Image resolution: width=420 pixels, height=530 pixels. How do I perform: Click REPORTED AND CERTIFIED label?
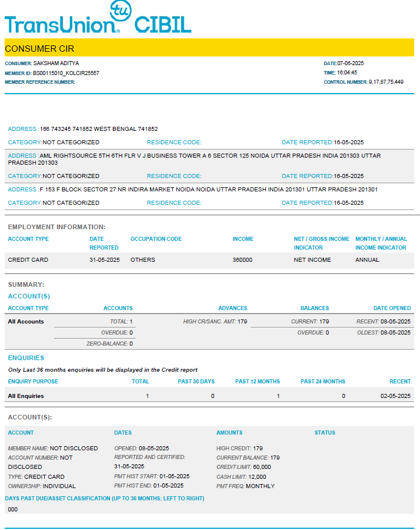tap(150, 457)
